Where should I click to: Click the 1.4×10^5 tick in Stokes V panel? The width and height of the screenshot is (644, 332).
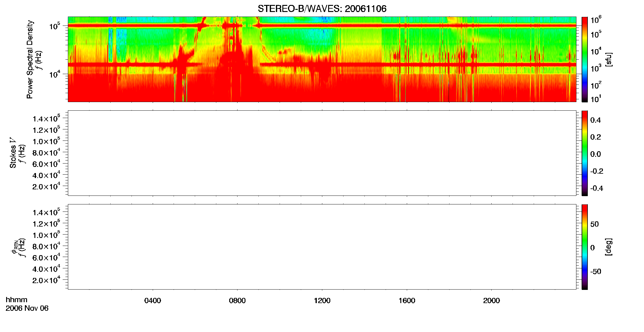pyautogui.click(x=46, y=118)
